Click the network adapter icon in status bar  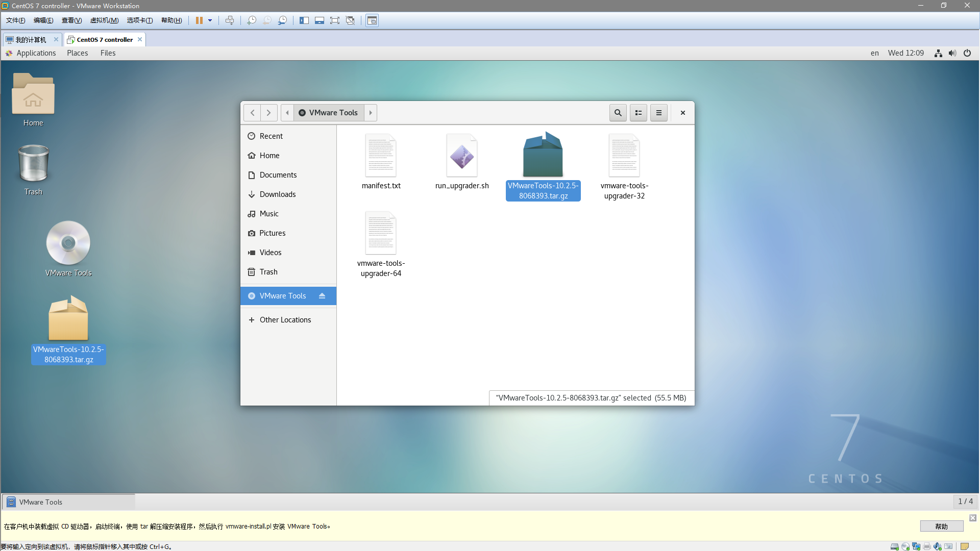coord(916,546)
